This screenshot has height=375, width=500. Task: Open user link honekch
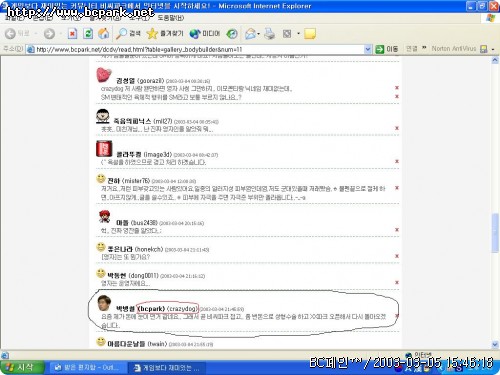pyautogui.click(x=149, y=249)
